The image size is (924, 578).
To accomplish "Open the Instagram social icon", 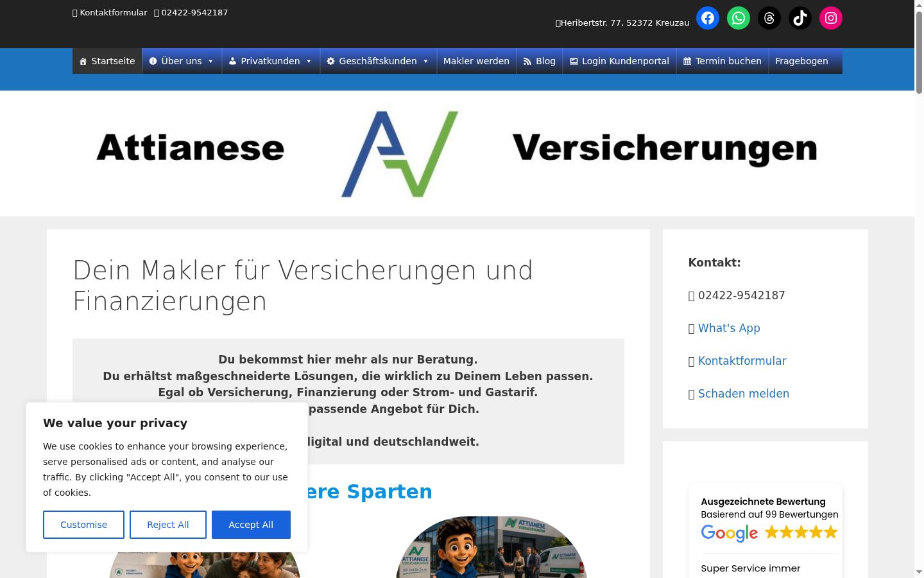I will coord(831,18).
